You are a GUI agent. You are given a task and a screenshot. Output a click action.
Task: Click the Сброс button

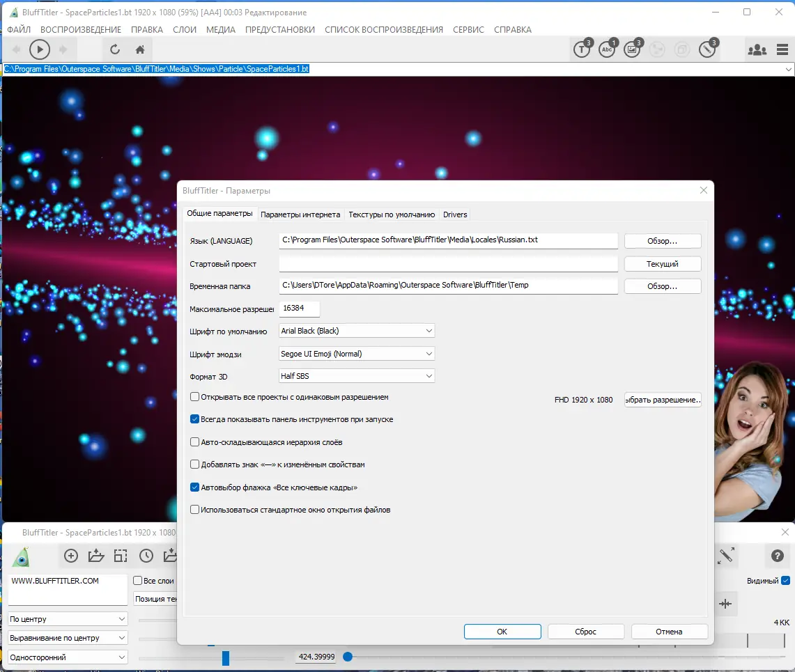[x=585, y=632]
